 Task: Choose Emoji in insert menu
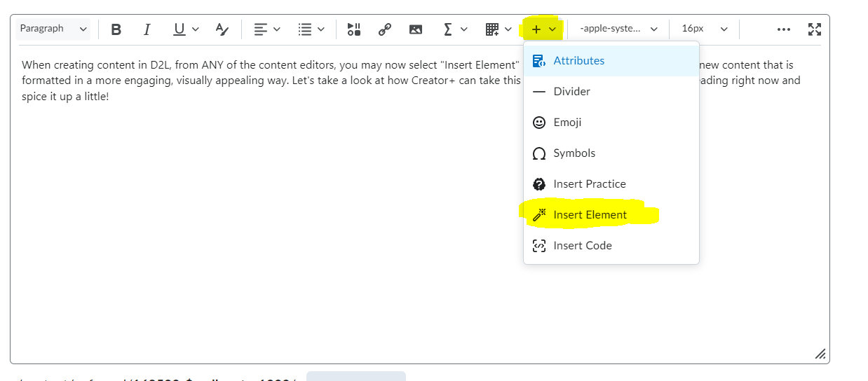tap(611, 123)
